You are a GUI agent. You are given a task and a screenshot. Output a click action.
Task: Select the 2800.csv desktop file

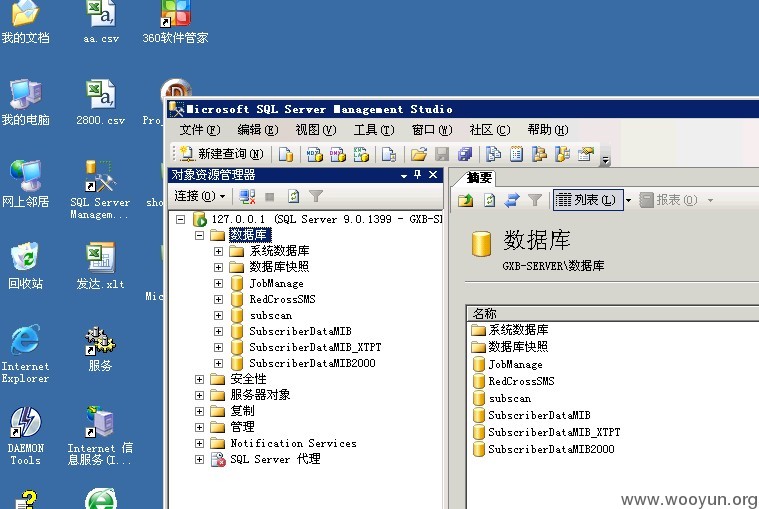click(100, 103)
